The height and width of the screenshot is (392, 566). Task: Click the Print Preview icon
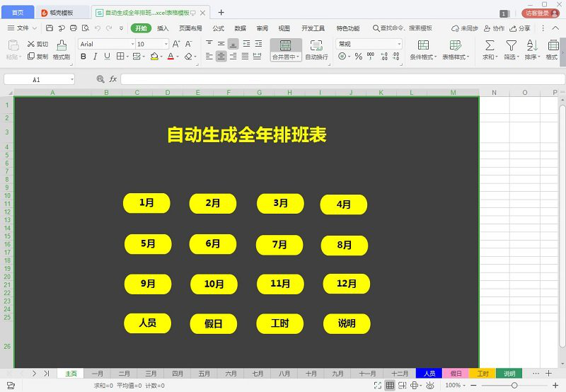(86, 28)
